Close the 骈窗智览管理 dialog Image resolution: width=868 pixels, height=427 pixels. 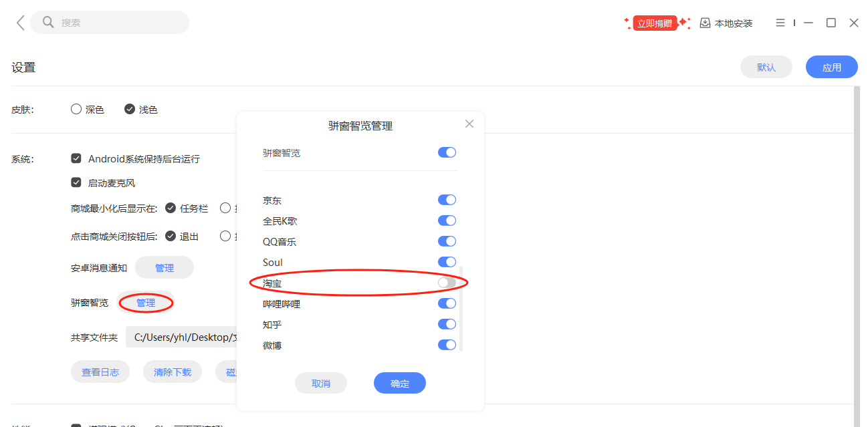469,124
